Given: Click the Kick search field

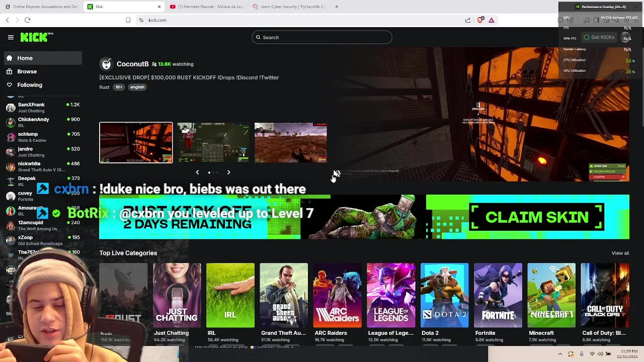Looking at the screenshot, I should (321, 37).
